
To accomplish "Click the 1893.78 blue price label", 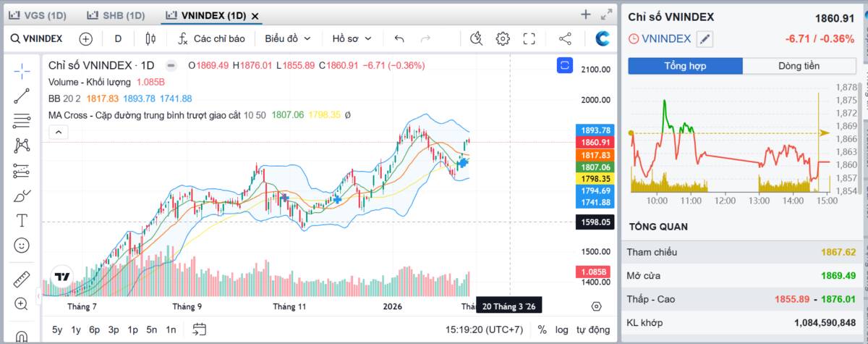I will click(594, 130).
